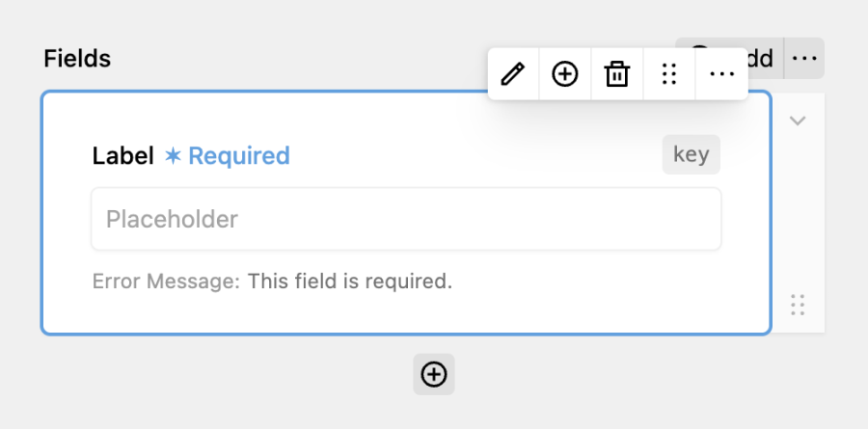The height and width of the screenshot is (429, 868).
Task: Click the grey dotted handle beside the card
Action: pyautogui.click(x=798, y=305)
